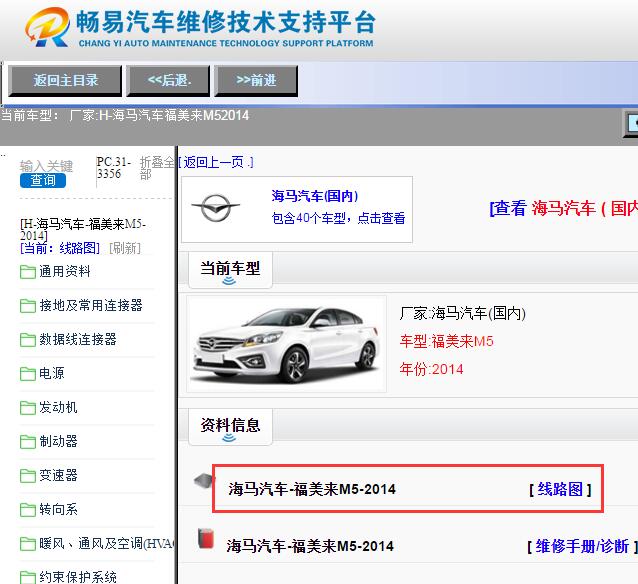Open the 暖风、通风及空调 folder icon
The width and height of the screenshot is (638, 584).
pos(28,544)
